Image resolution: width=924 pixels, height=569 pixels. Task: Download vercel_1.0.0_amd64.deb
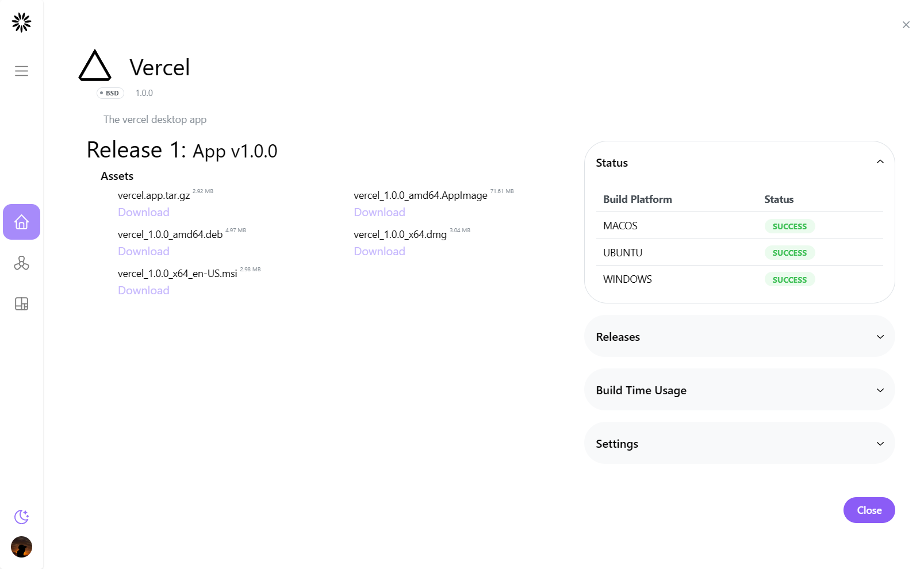[x=144, y=251]
